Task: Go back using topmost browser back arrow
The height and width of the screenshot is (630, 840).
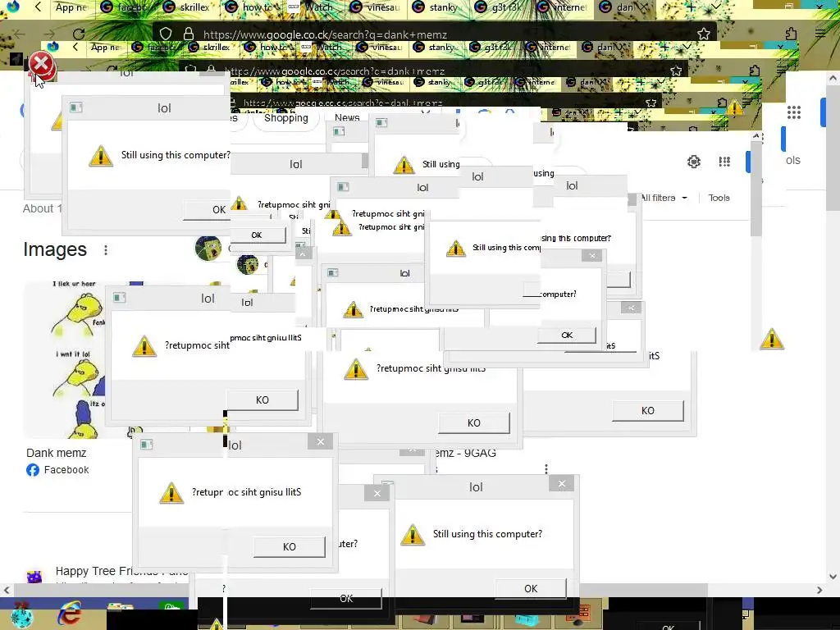Action: coord(20,34)
